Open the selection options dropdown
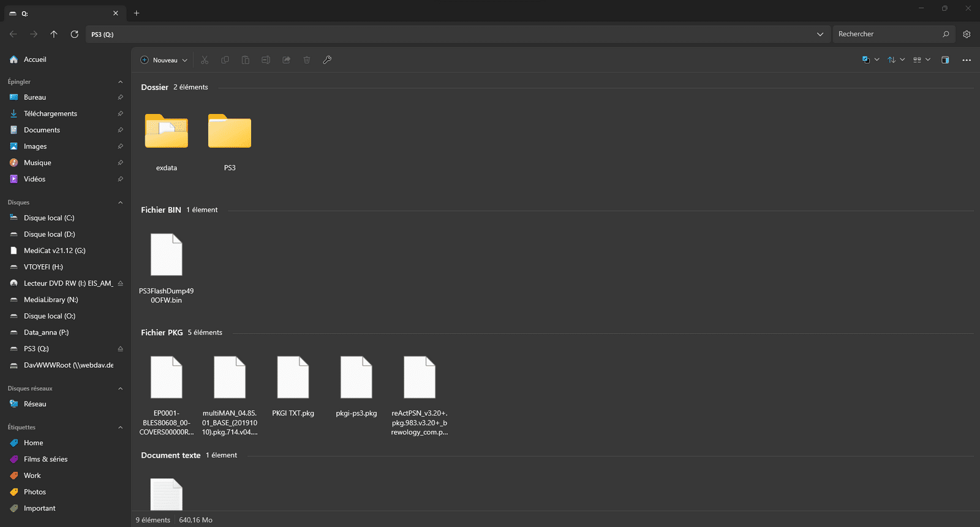This screenshot has width=980, height=527. tap(870, 60)
